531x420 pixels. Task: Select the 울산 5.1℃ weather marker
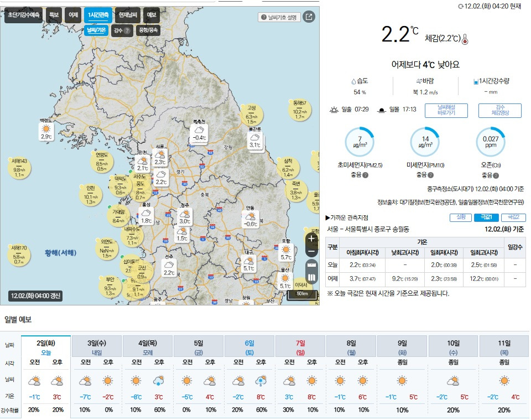(285, 281)
